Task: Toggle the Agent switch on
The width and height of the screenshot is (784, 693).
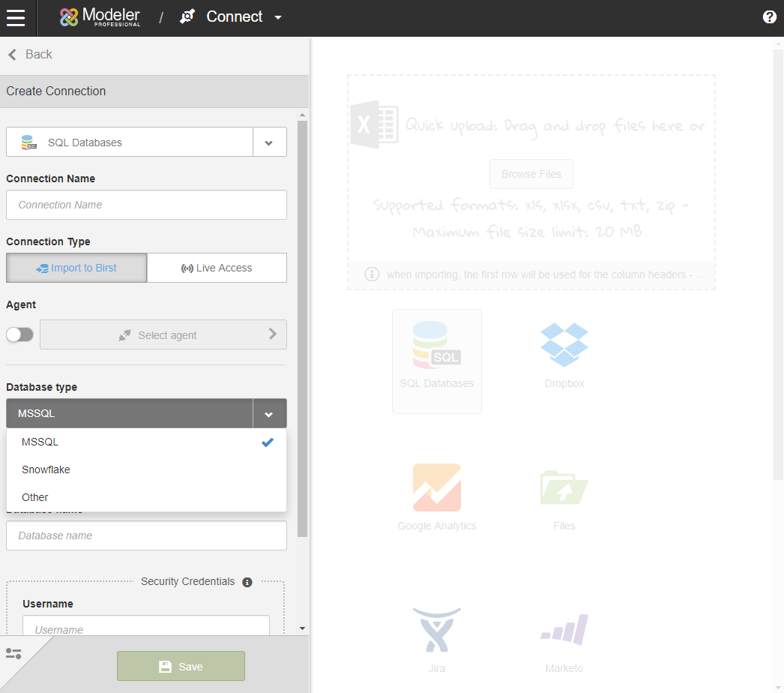Action: 19,334
